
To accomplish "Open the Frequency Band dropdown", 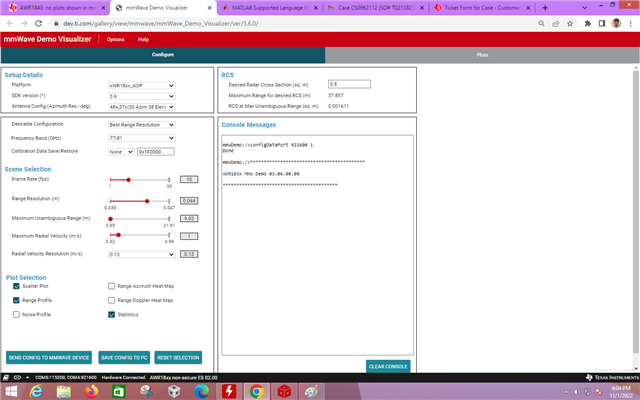I will 142,138.
